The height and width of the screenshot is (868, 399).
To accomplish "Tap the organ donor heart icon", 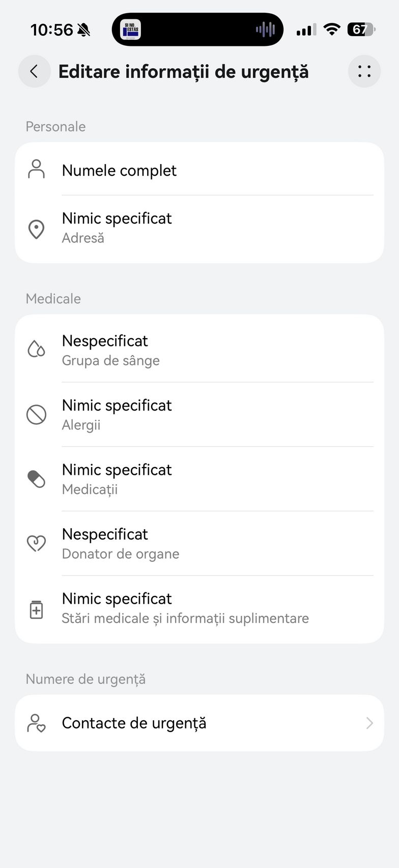I will tap(36, 543).
